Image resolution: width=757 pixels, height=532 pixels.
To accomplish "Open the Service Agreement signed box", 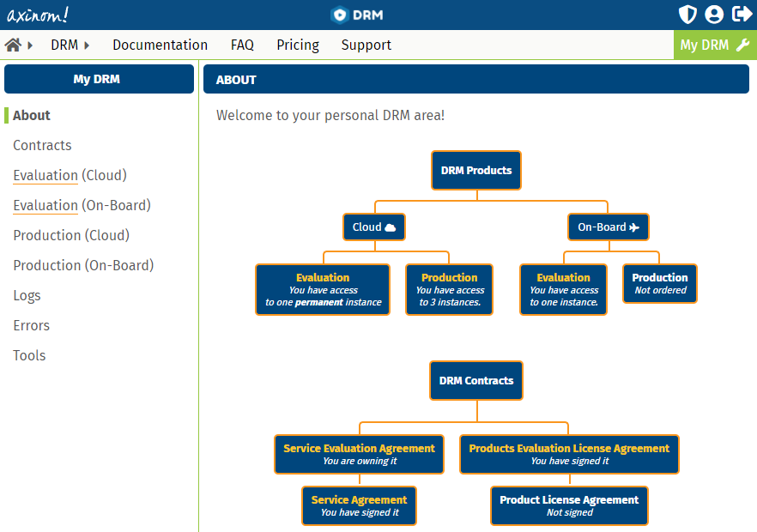I will point(359,506).
